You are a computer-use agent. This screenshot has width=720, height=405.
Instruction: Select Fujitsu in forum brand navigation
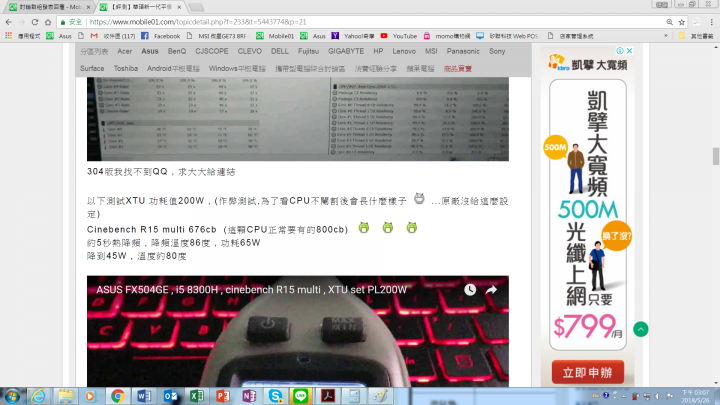308,51
